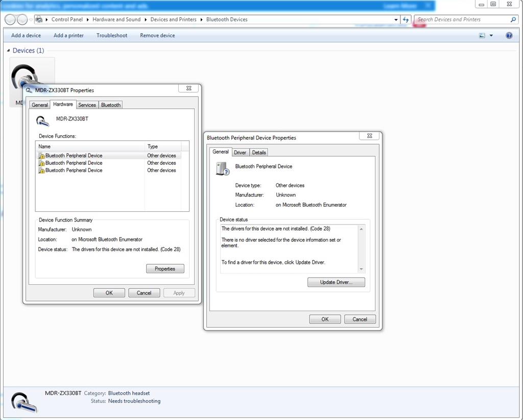The width and height of the screenshot is (523, 420).
Task: Click Hardware and Sound in the breadcrumb
Action: click(x=116, y=19)
